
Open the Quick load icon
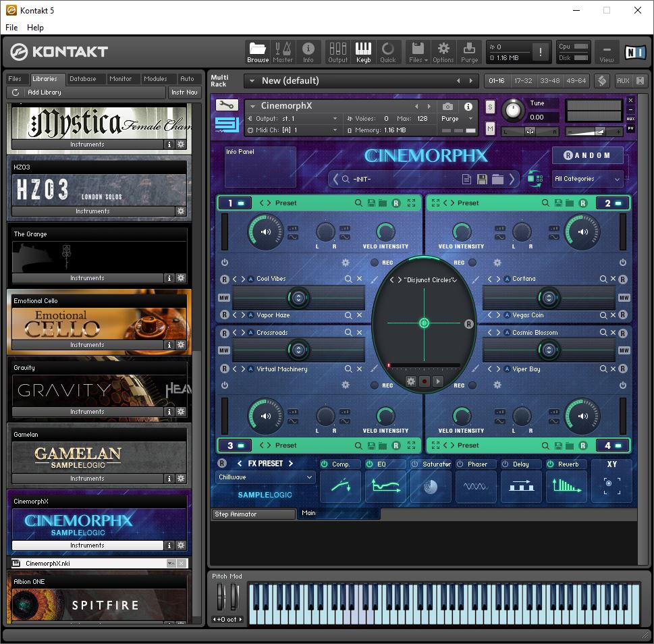pos(388,52)
